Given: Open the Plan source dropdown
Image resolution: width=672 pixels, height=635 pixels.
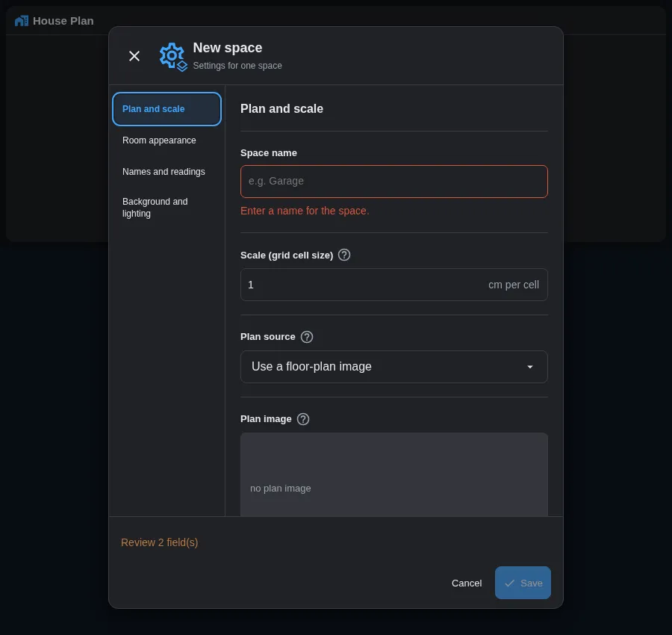Looking at the screenshot, I should pyautogui.click(x=393, y=367).
